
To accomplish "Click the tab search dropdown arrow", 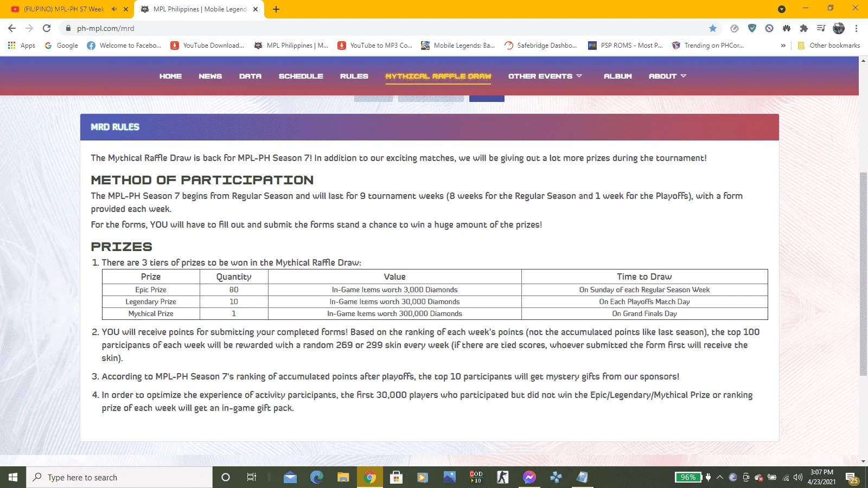I will coord(782,9).
